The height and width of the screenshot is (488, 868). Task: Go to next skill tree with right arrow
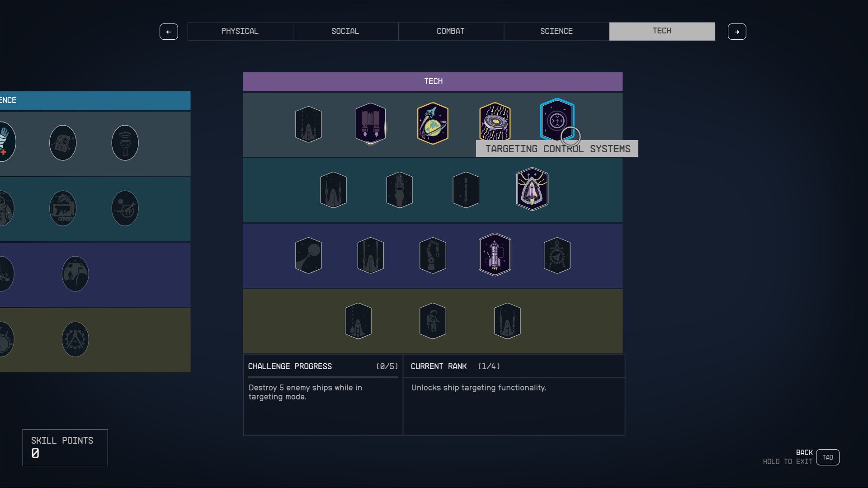pos(737,32)
